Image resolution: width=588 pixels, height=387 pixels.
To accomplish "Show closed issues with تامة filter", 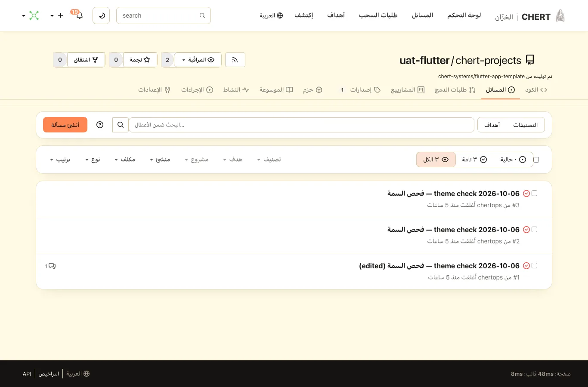I will 474,160.
